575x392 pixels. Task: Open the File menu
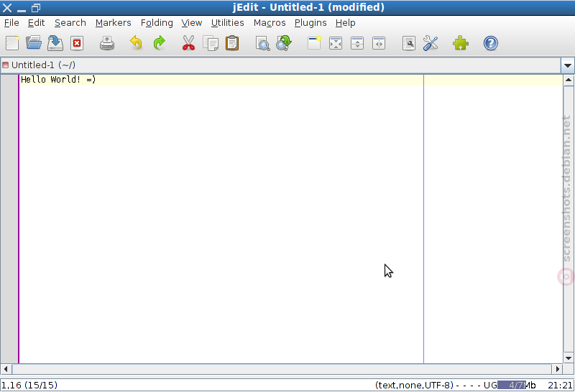pyautogui.click(x=11, y=23)
